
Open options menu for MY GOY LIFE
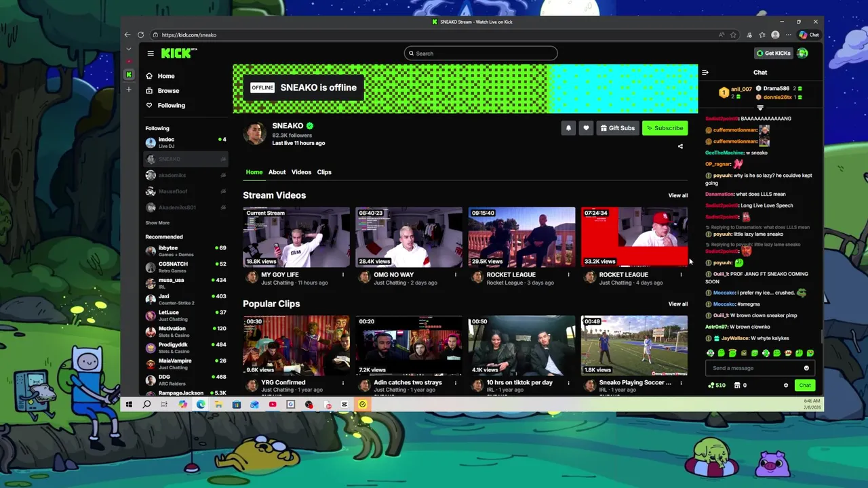(x=342, y=274)
